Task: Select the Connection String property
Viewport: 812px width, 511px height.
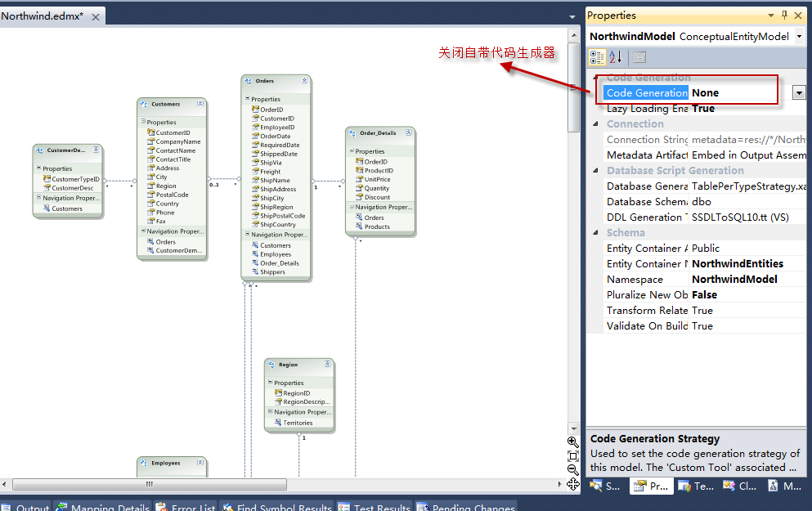Action: pos(704,139)
